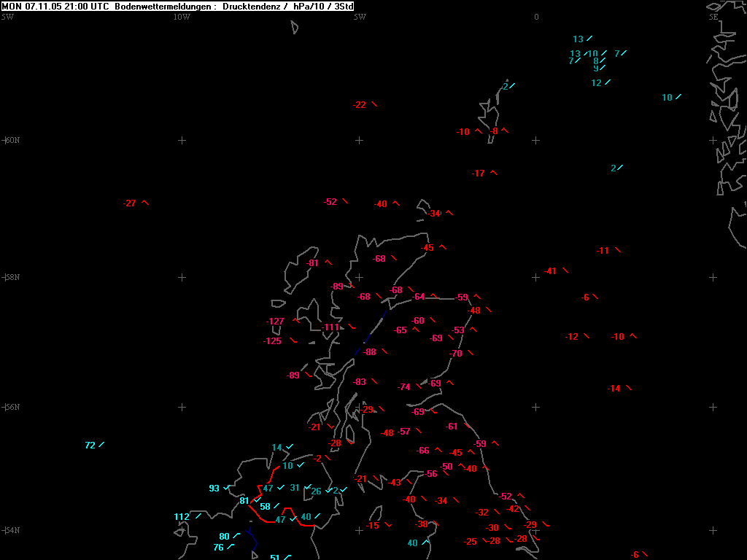Select the -125 pressure tendency reading
The image size is (747, 560).
pyautogui.click(x=272, y=341)
